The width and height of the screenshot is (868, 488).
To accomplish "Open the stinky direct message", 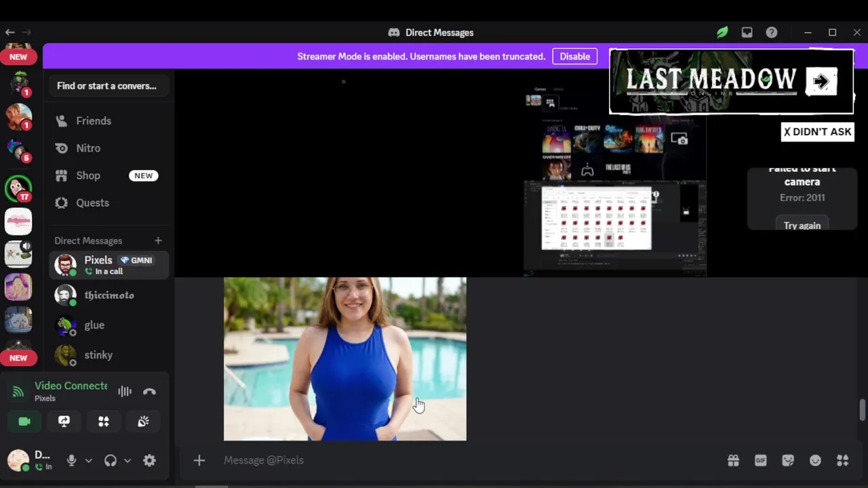I will 108,354.
